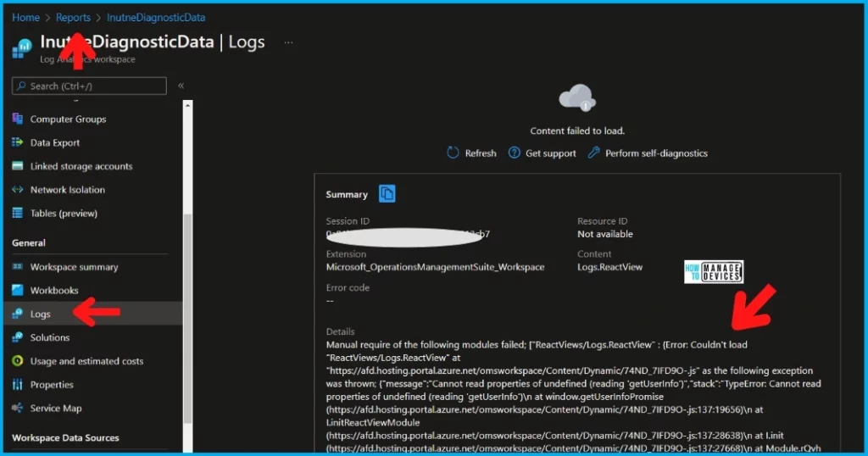Click the Workspace Data Sources heading
The width and height of the screenshot is (868, 456).
[65, 437]
